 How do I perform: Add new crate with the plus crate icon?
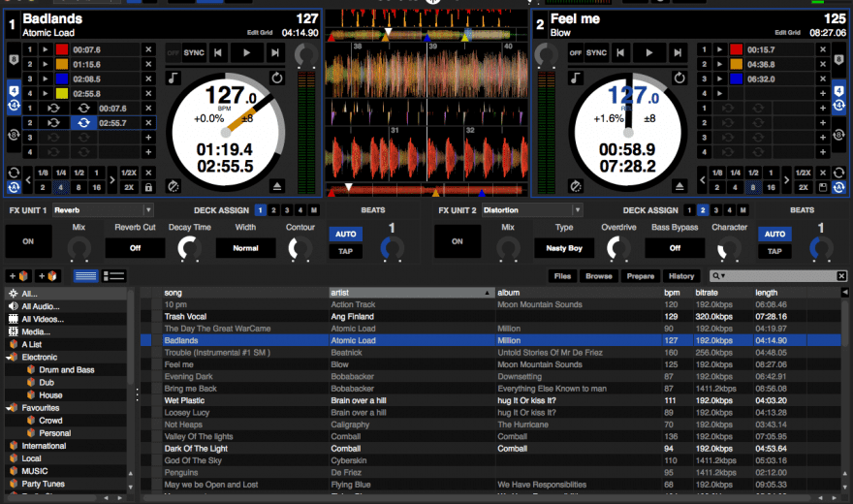tap(19, 276)
